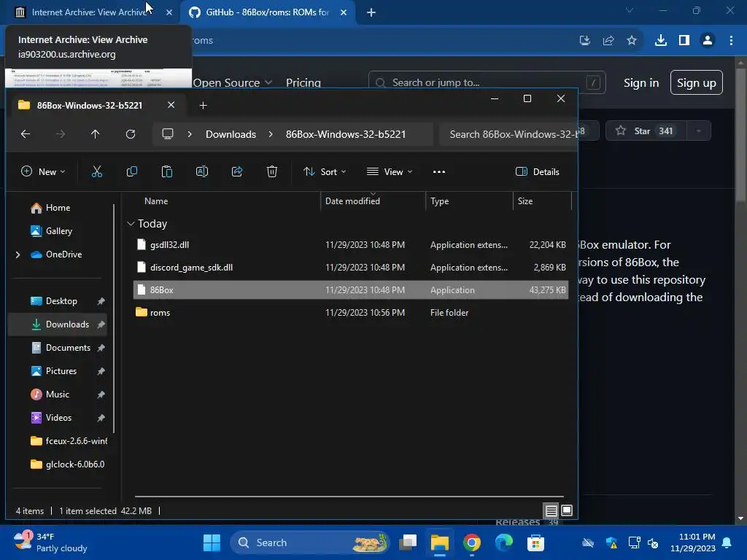
Task: Add a new File Explorer tab
Action: tap(204, 105)
